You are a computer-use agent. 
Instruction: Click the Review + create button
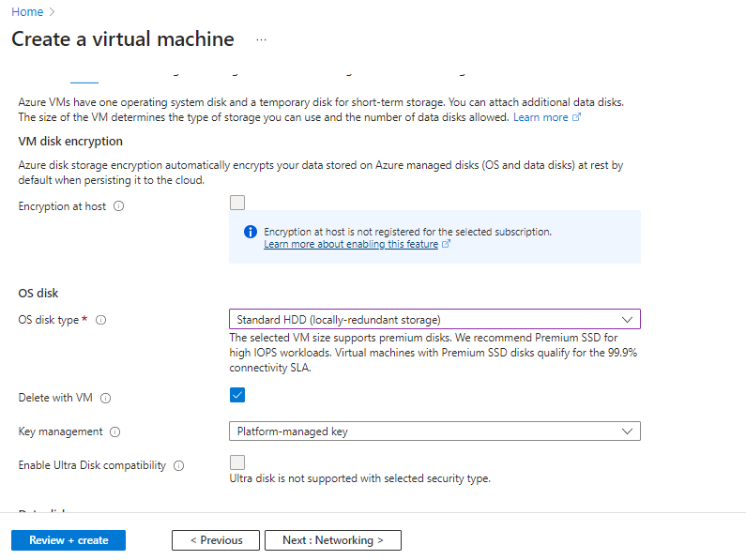tap(69, 540)
